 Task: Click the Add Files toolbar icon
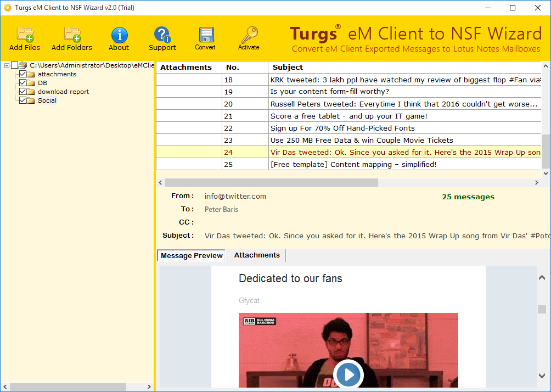tap(25, 35)
